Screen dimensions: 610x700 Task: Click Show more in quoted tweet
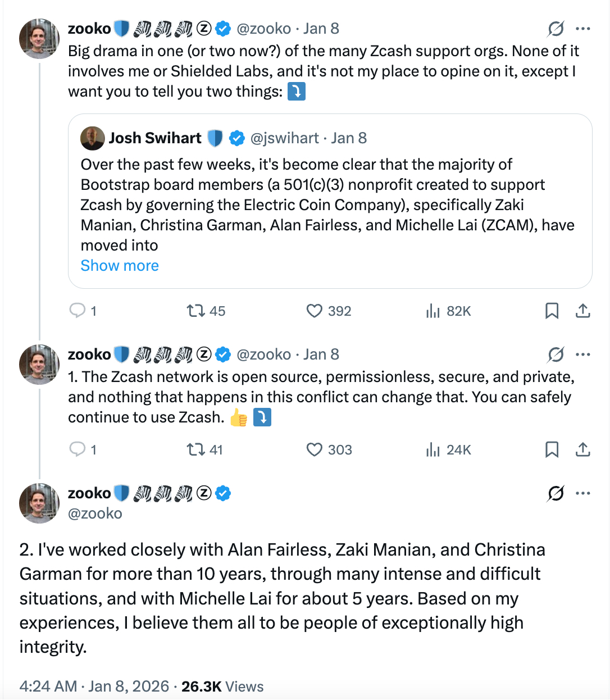(x=120, y=266)
